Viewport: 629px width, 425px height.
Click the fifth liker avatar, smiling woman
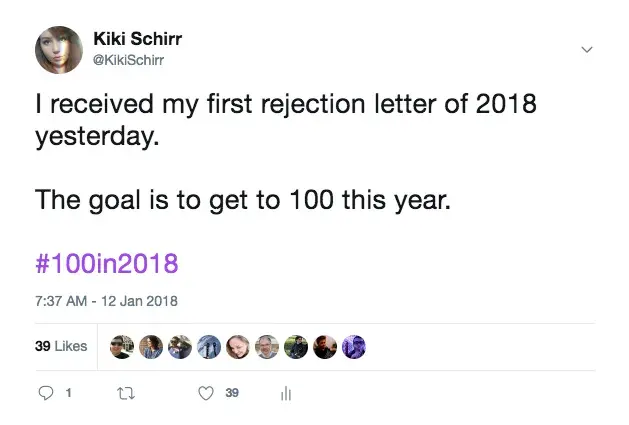click(x=238, y=347)
